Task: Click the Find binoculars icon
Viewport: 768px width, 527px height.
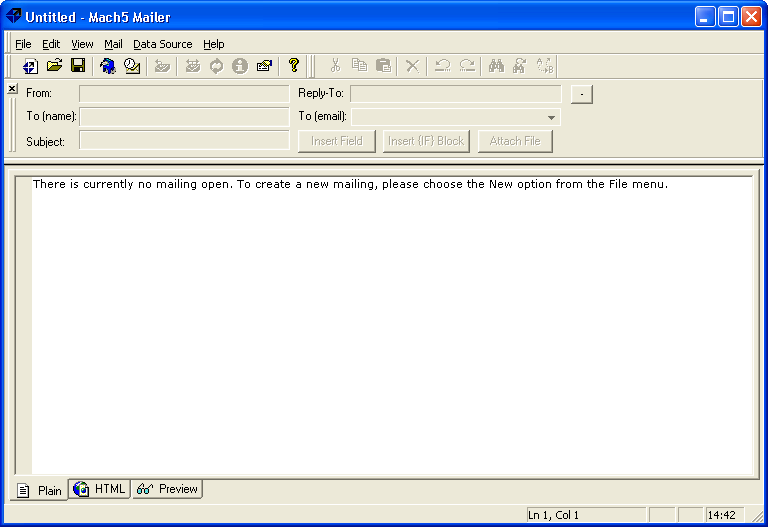Action: (x=496, y=66)
